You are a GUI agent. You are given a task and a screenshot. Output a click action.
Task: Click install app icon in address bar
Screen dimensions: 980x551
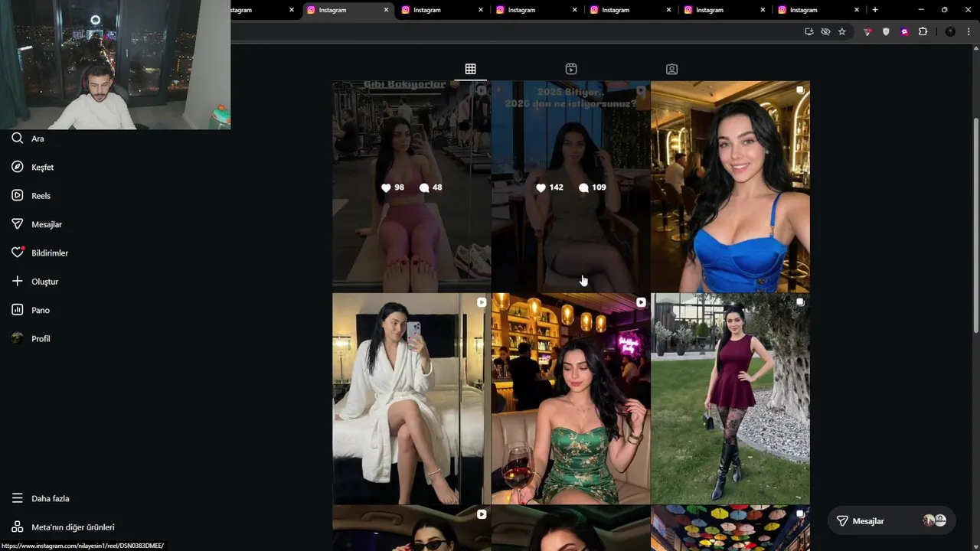[x=808, y=31]
